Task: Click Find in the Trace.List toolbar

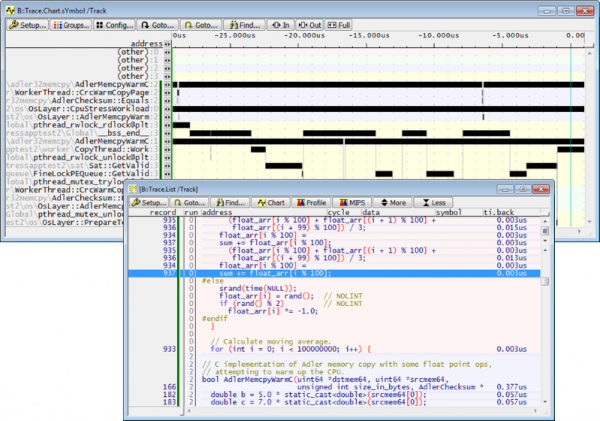Action: coord(228,201)
